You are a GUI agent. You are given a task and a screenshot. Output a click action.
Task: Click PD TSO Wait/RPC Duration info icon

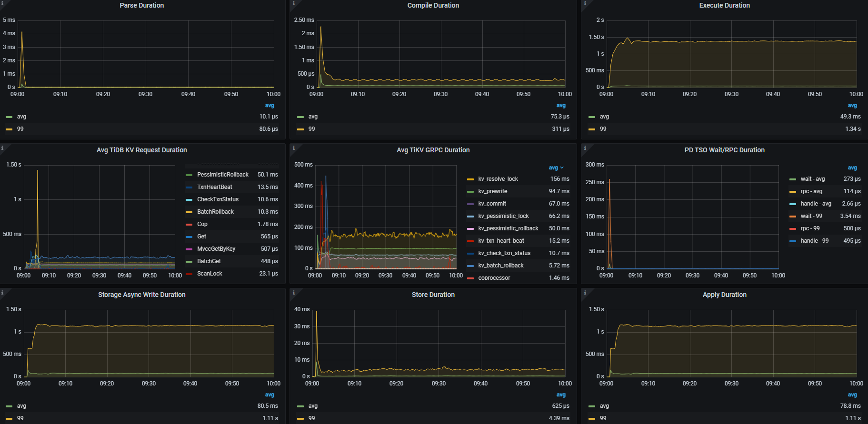[585, 148]
